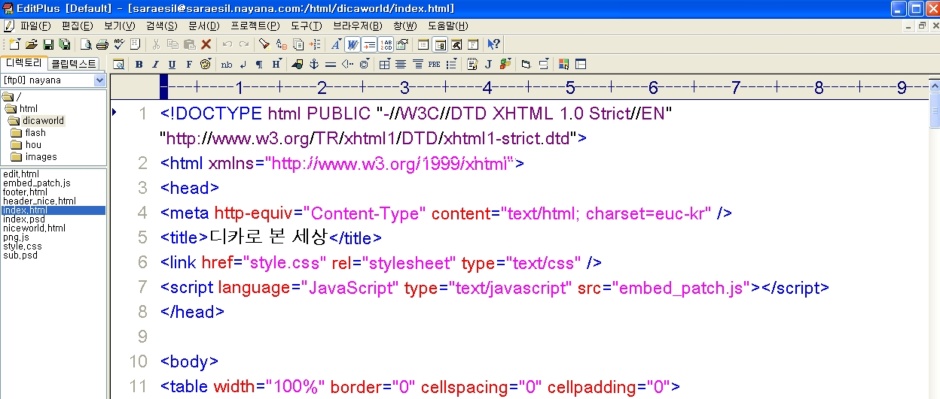
Task: Click the Spell check ABC icon
Action: pyautogui.click(x=119, y=44)
